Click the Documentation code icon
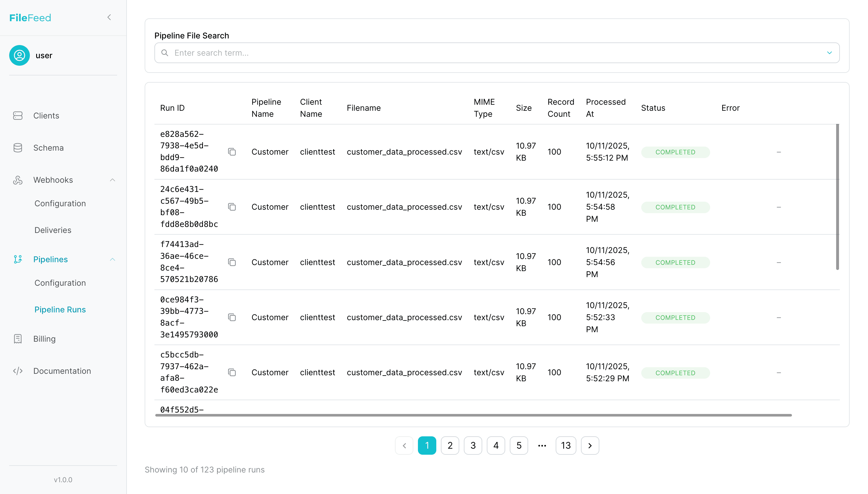Viewport: 868px width, 494px height. click(18, 371)
